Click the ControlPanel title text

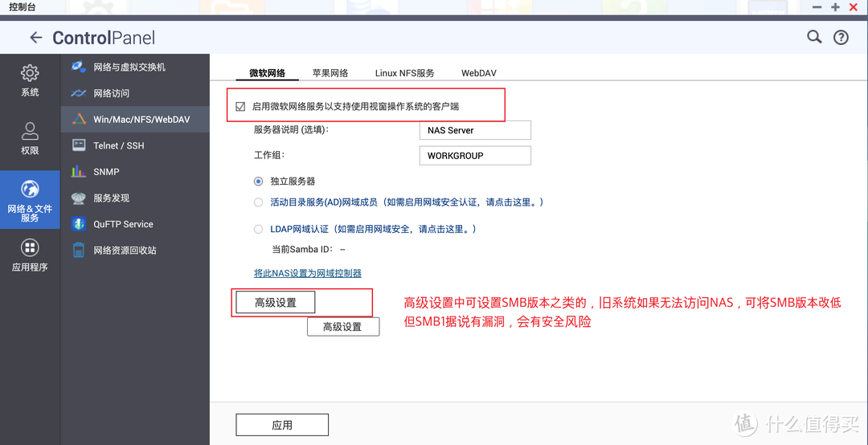(104, 38)
